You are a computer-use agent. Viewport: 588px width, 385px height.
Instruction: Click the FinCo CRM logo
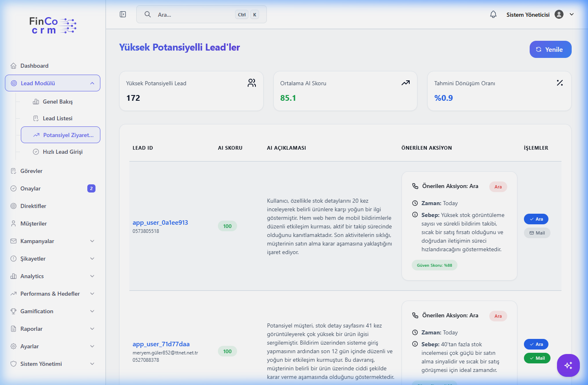tap(53, 25)
